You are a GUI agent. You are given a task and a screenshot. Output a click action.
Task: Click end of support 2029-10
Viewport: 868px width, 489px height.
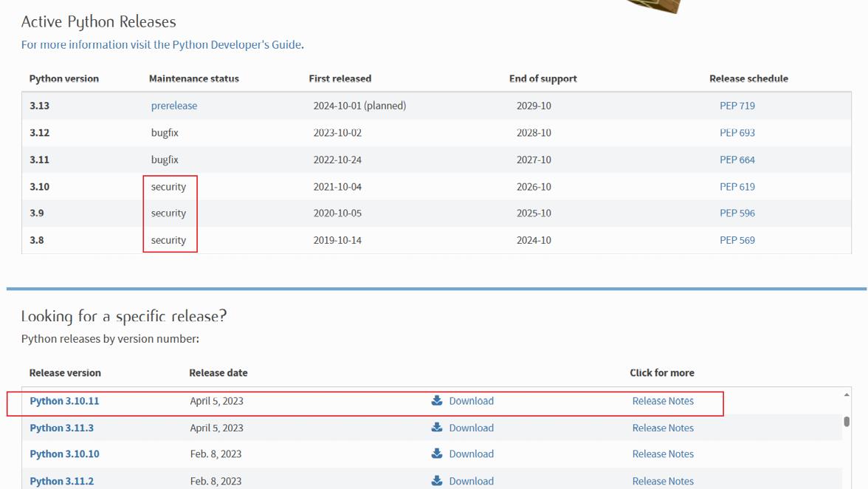pyautogui.click(x=534, y=105)
